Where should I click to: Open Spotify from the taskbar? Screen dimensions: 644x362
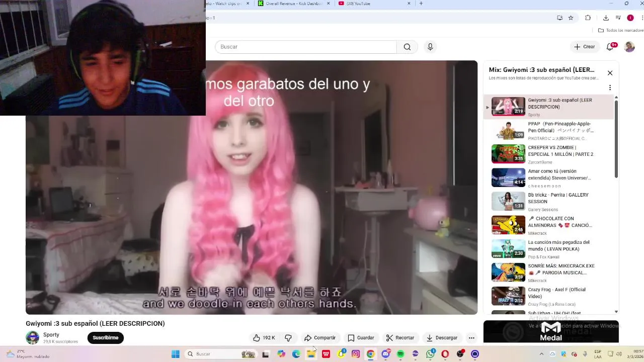click(x=400, y=354)
